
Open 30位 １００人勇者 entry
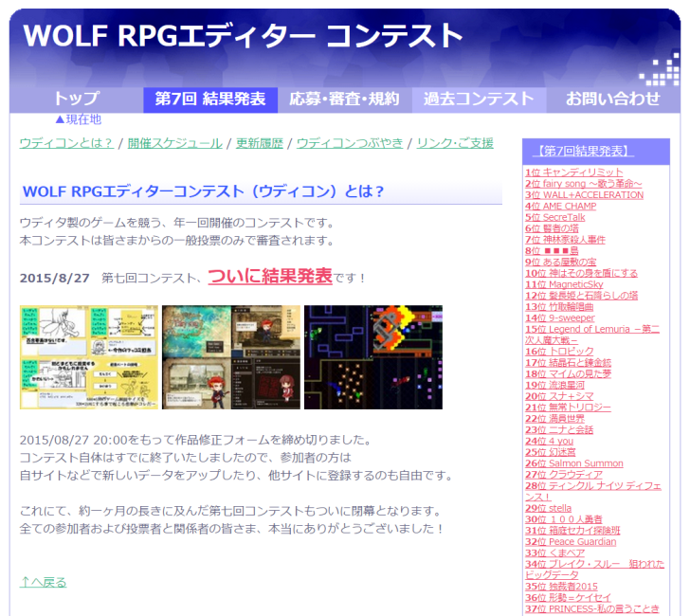tap(564, 519)
